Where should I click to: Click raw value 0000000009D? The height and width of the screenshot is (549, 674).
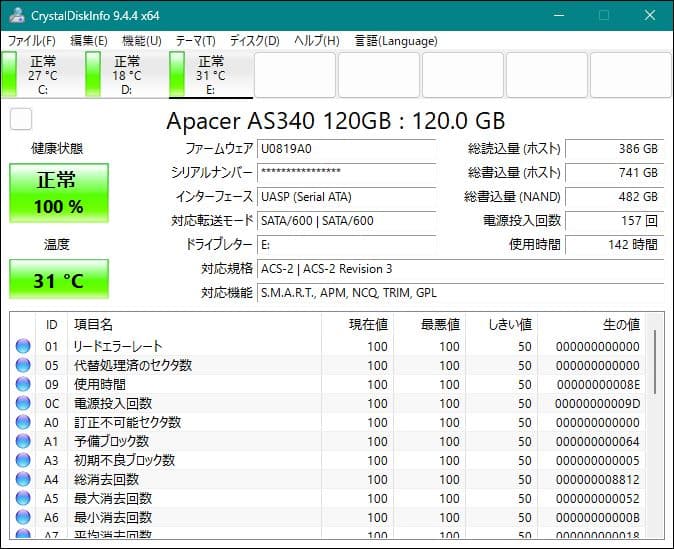click(x=597, y=404)
